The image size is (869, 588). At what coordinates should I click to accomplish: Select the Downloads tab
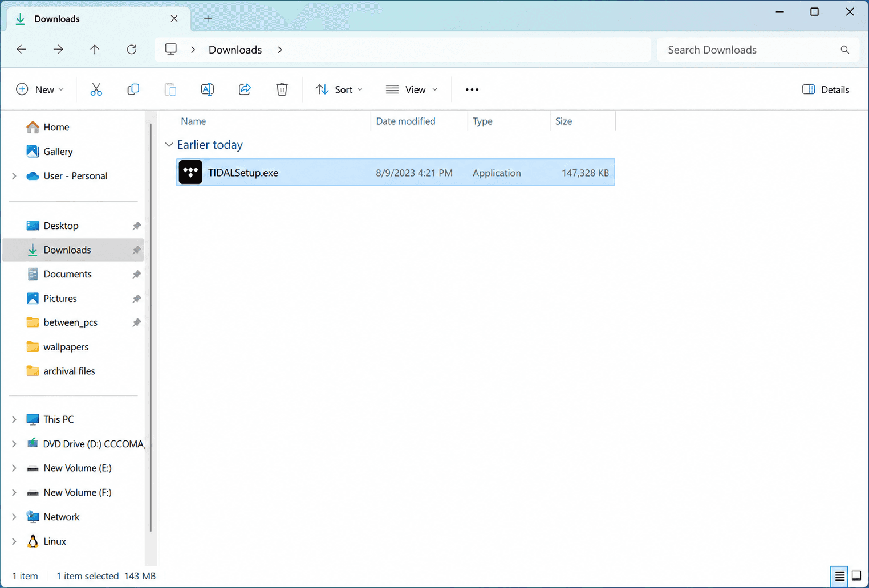click(x=97, y=19)
